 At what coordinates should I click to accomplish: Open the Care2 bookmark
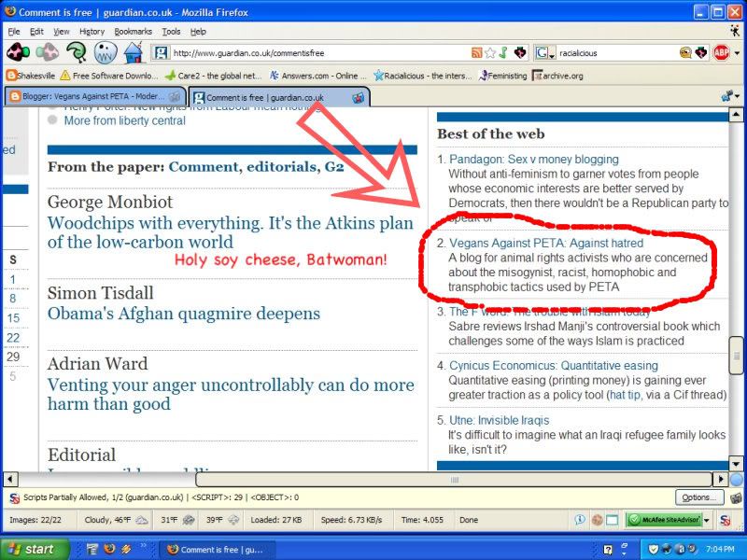[213, 76]
